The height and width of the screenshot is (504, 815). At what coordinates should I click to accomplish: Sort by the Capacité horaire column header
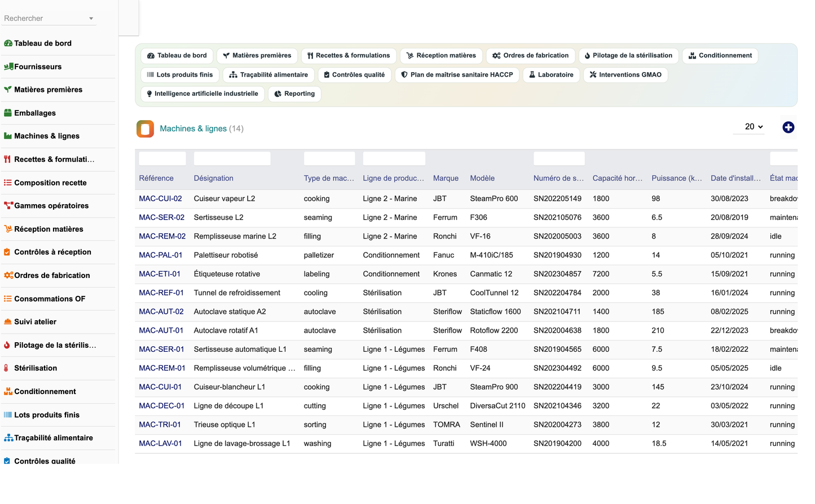tap(618, 178)
